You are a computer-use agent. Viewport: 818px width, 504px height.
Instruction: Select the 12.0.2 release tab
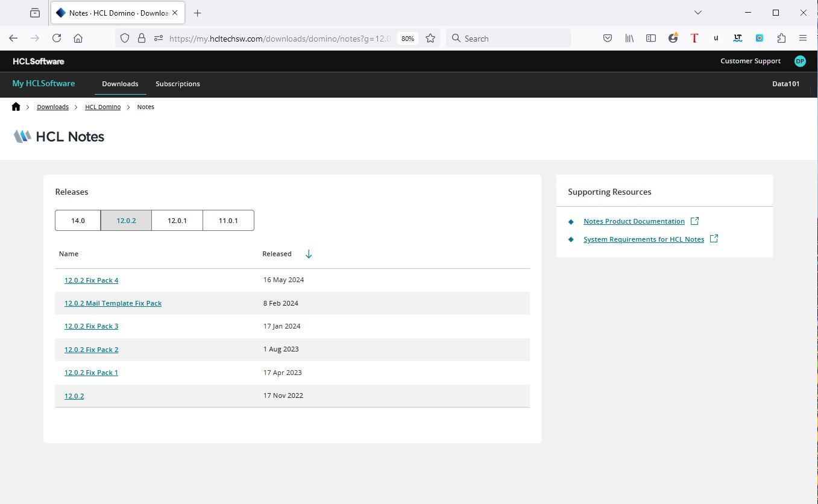pyautogui.click(x=126, y=221)
